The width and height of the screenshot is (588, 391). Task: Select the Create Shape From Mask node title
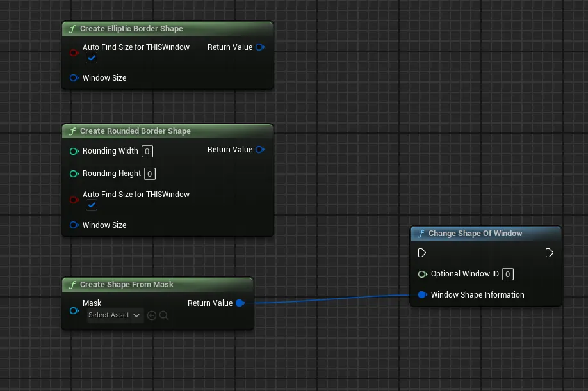[x=127, y=285]
